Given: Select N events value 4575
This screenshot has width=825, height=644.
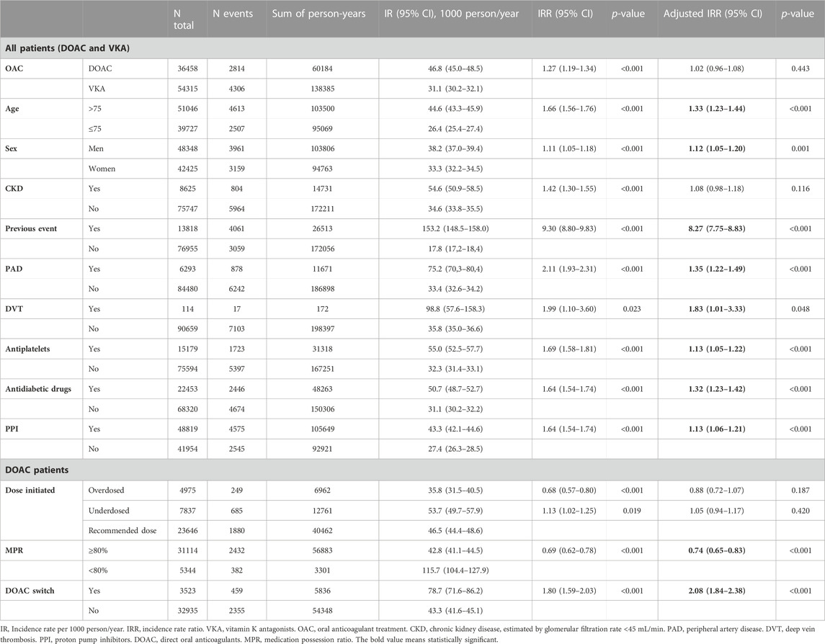Looking at the screenshot, I should pos(237,429).
